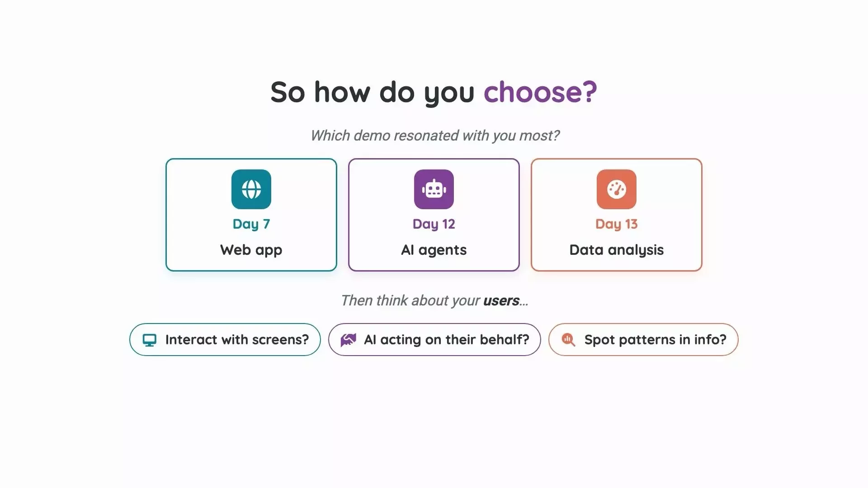868x488 pixels.
Task: Click the bold word 'users' in subtitle
Action: 501,300
